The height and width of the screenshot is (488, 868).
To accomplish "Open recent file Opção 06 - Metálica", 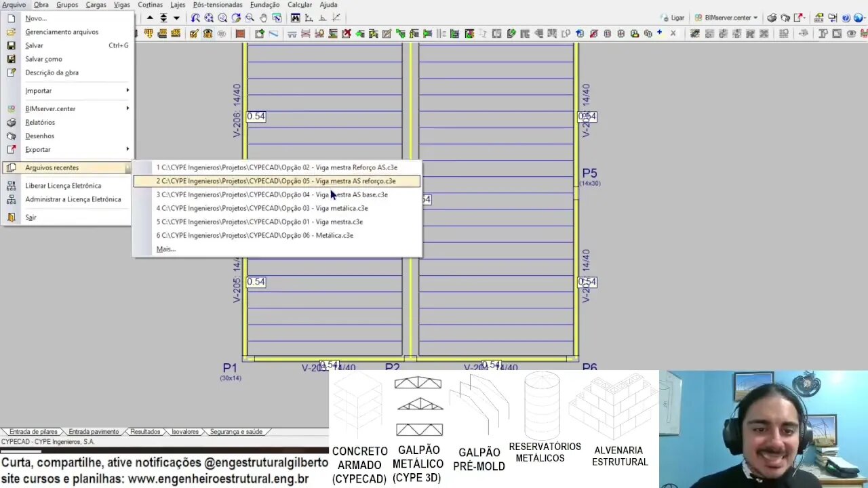I will pyautogui.click(x=277, y=235).
